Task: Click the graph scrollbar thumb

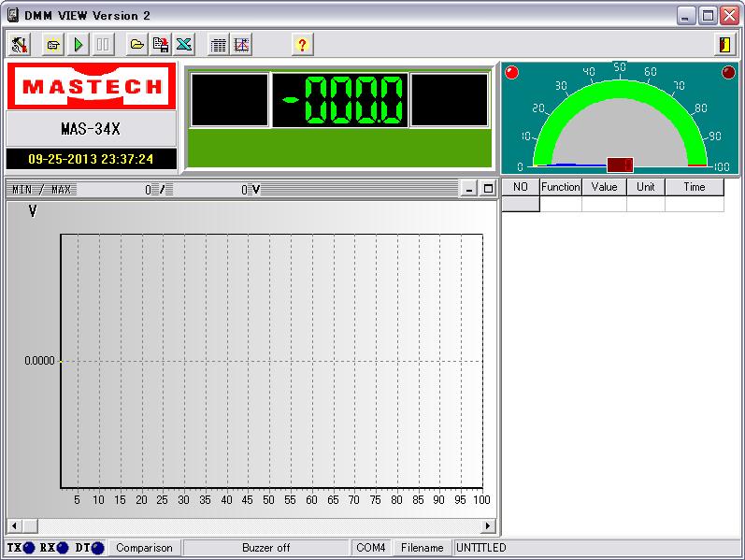Action: click(x=30, y=525)
